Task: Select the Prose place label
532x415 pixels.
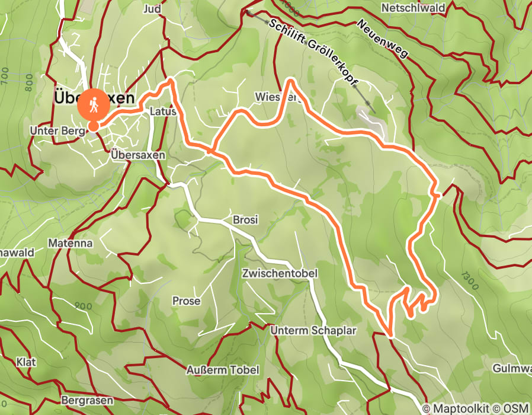Action: [x=186, y=301]
